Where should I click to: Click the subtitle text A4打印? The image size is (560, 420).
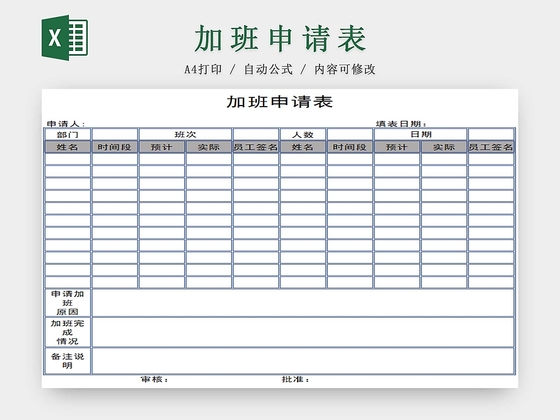(x=203, y=69)
